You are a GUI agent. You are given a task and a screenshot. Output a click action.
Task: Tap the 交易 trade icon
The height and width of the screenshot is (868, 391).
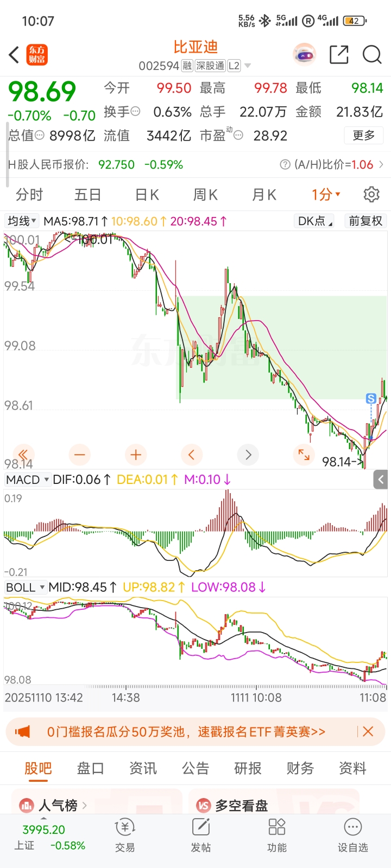pos(125,835)
